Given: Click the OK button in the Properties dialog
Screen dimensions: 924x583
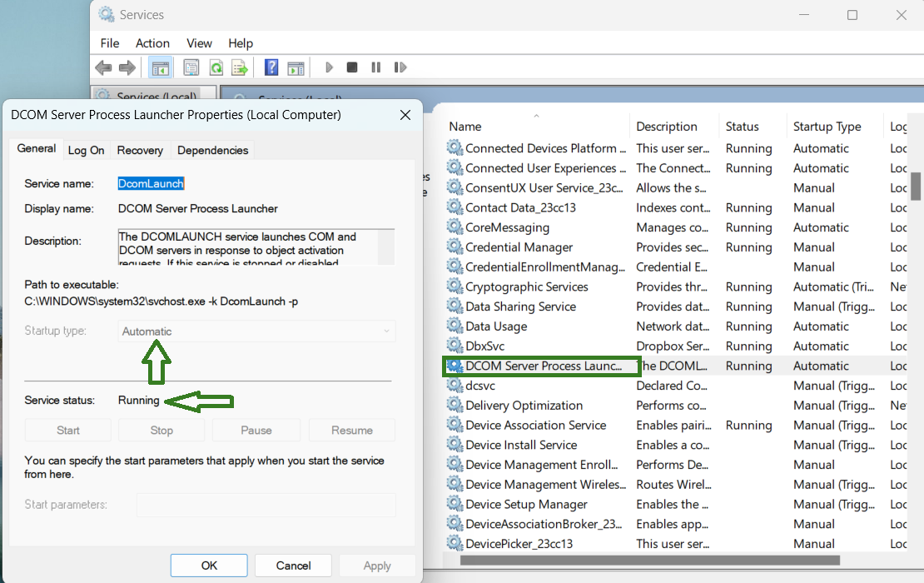Looking at the screenshot, I should pos(209,566).
